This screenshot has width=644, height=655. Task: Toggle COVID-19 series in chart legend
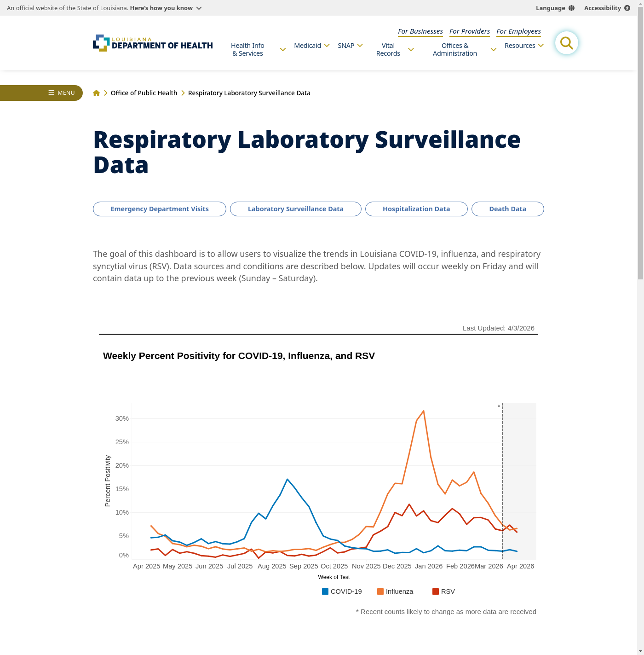point(342,591)
